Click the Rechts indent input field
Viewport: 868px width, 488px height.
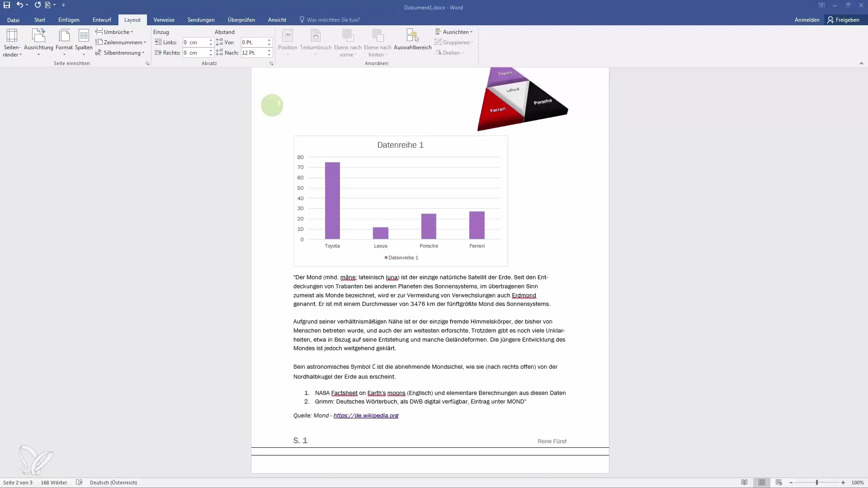point(195,52)
